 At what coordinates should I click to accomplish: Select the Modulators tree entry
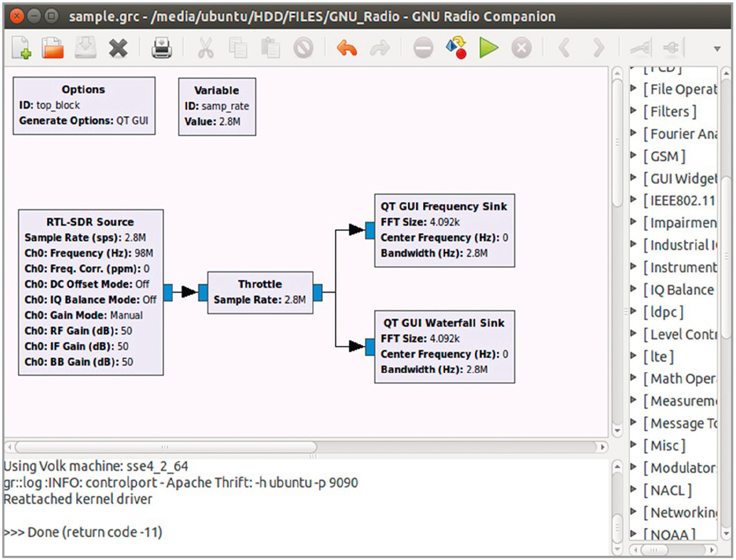point(680,468)
